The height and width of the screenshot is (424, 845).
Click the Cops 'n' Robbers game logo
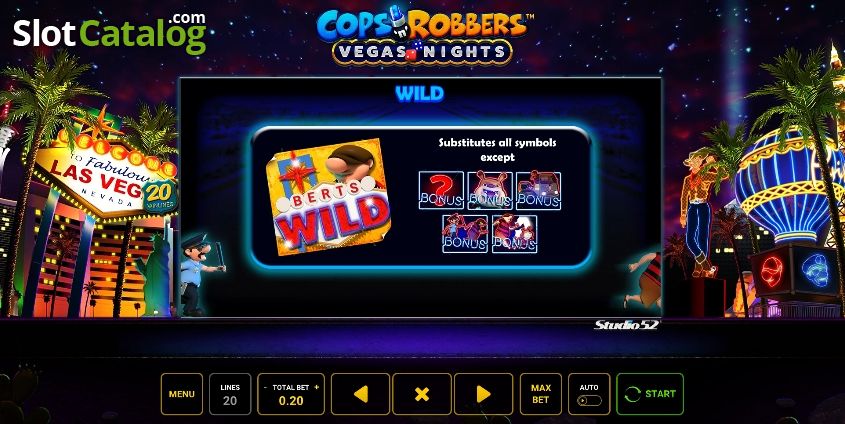point(423,35)
